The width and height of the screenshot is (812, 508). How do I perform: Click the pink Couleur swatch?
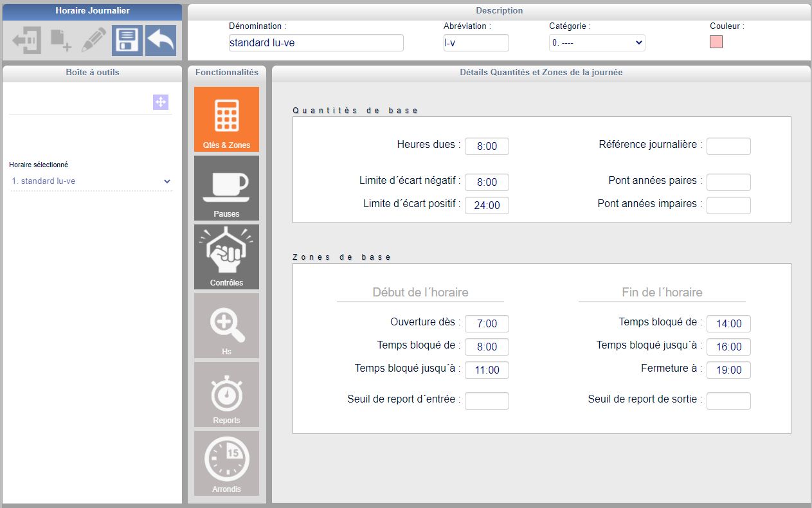point(716,42)
